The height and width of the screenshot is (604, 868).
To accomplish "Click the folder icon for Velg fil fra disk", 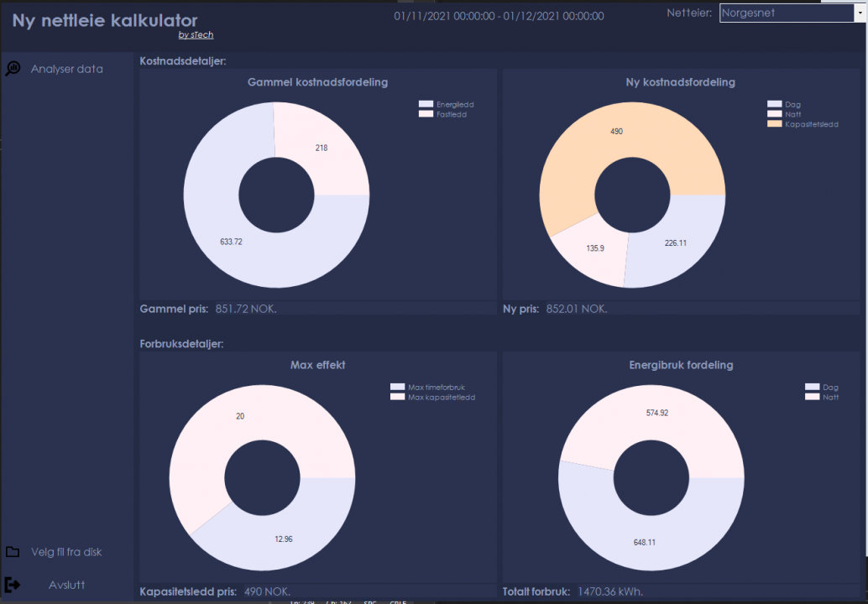I will (13, 552).
